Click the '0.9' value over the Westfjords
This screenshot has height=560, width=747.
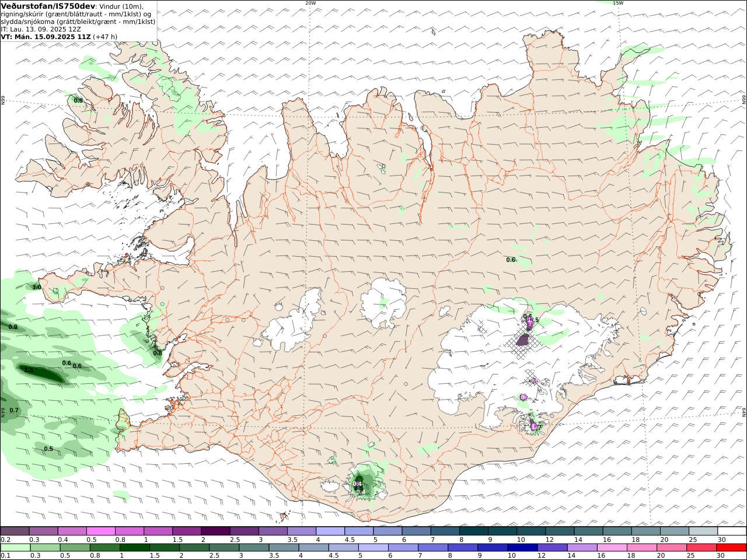pyautogui.click(x=78, y=101)
